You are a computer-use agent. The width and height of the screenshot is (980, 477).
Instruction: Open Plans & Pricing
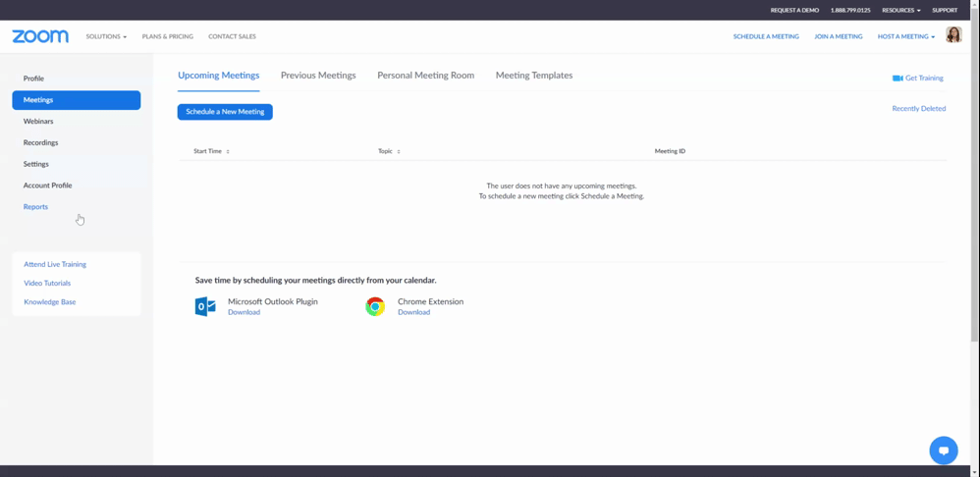(x=168, y=36)
